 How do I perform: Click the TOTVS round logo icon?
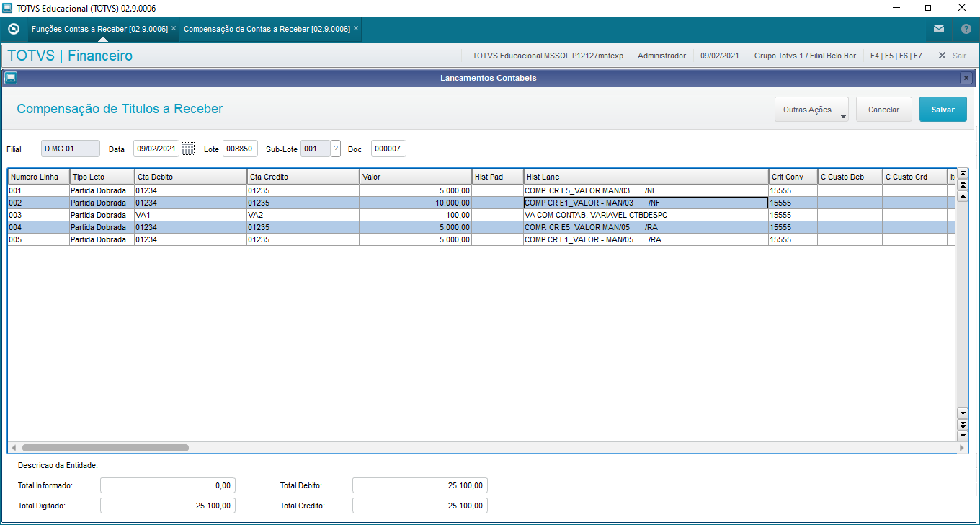pyautogui.click(x=14, y=29)
